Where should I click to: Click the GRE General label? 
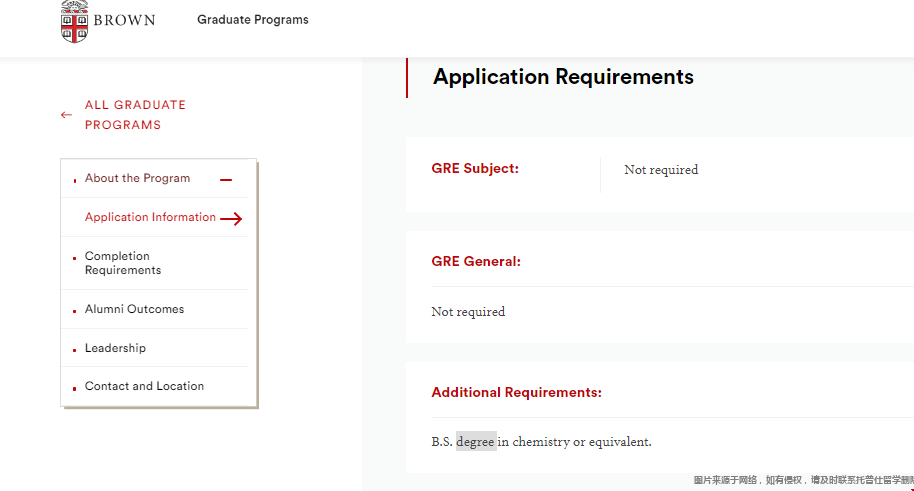(476, 262)
